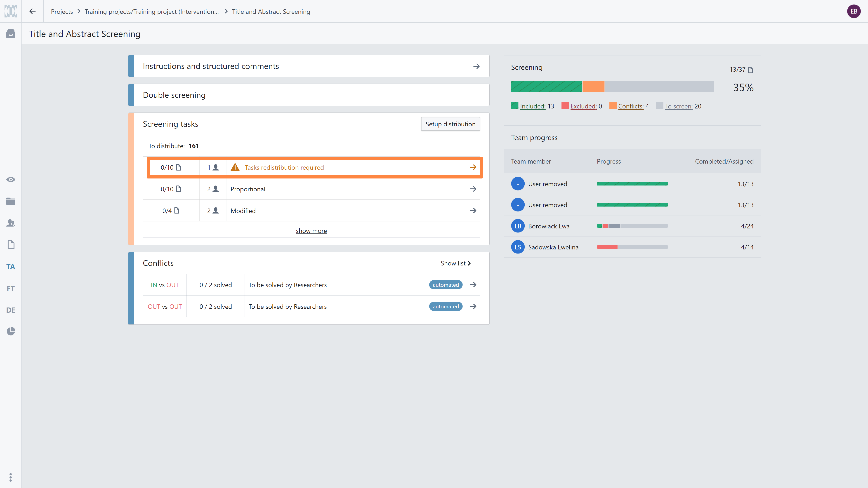Switch to TA screening stage

coord(11,267)
